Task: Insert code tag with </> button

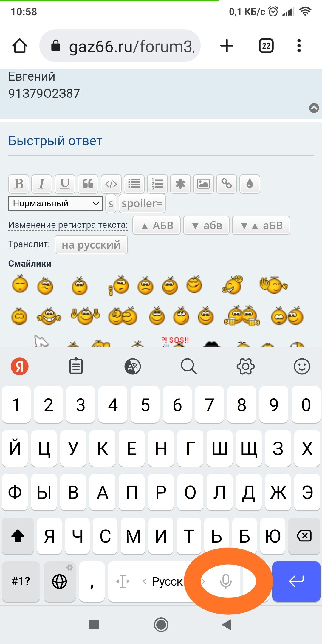Action: coord(111,184)
